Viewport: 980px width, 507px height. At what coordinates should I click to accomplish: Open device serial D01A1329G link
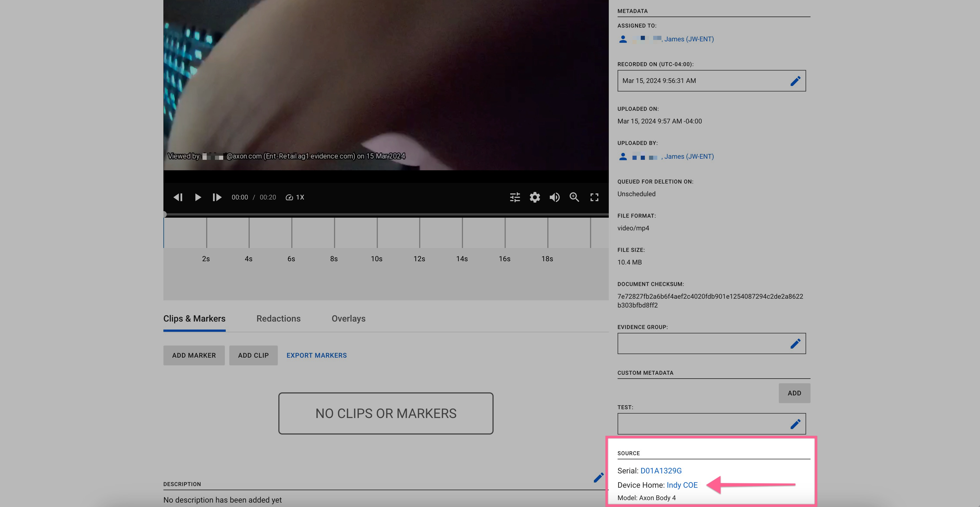(x=661, y=470)
